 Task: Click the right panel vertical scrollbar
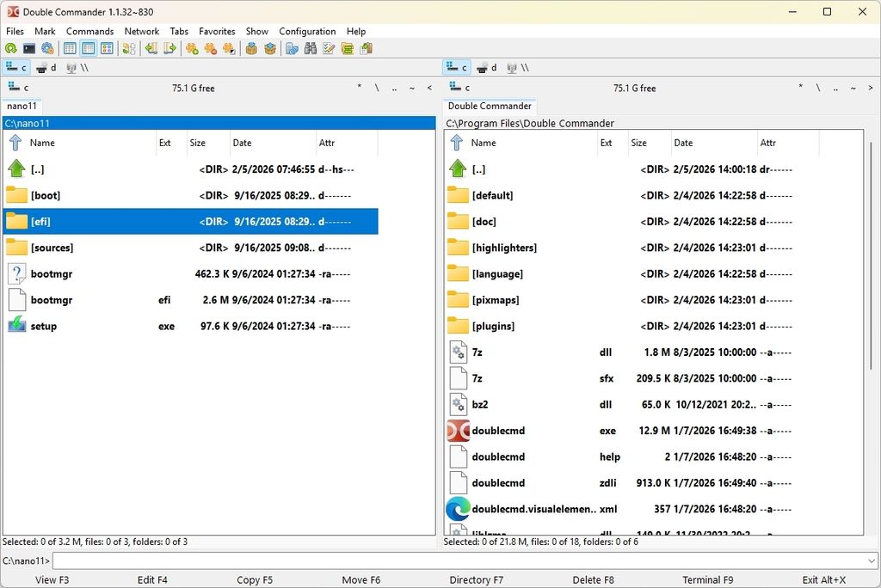pos(872,331)
